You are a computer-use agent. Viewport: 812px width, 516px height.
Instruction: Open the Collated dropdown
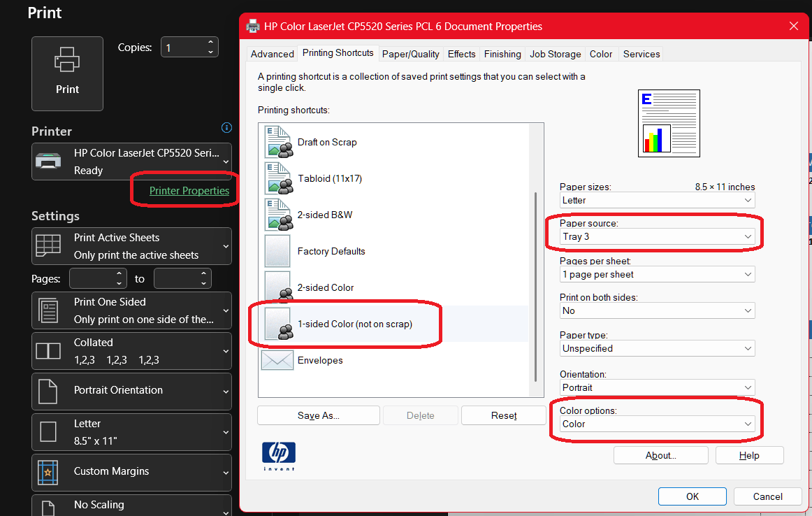[x=131, y=351]
